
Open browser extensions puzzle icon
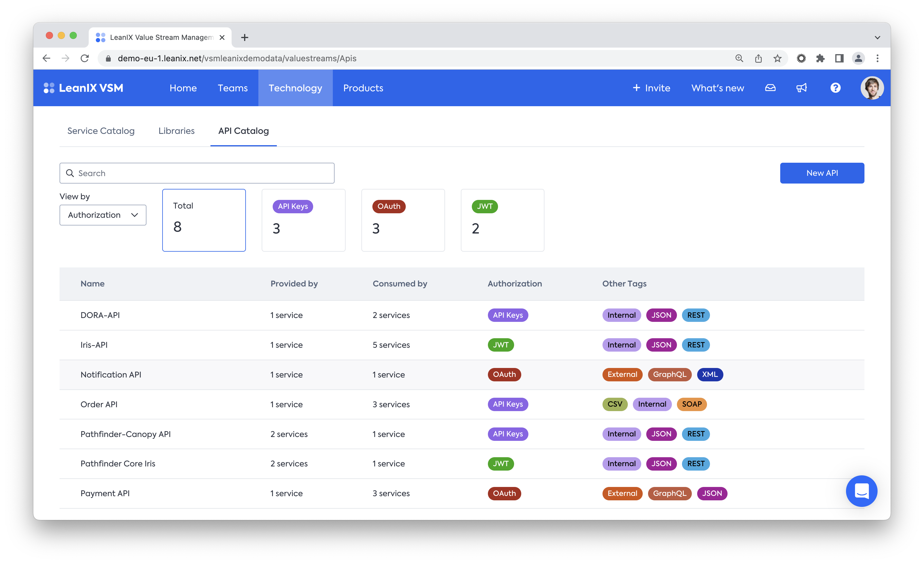point(820,59)
